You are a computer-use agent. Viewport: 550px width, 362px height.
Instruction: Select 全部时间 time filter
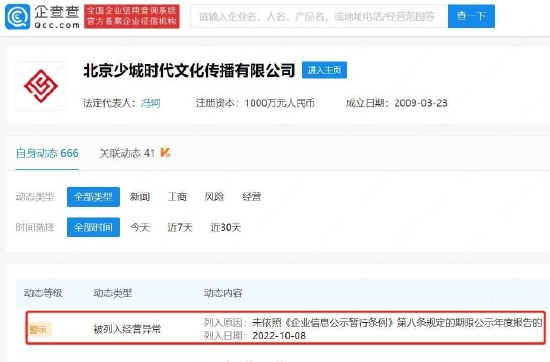pyautogui.click(x=93, y=227)
